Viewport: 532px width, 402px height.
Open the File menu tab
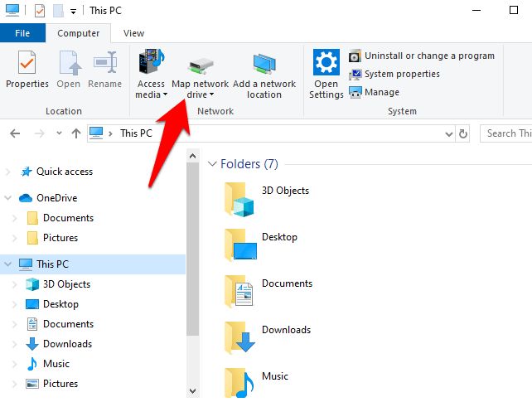click(22, 33)
